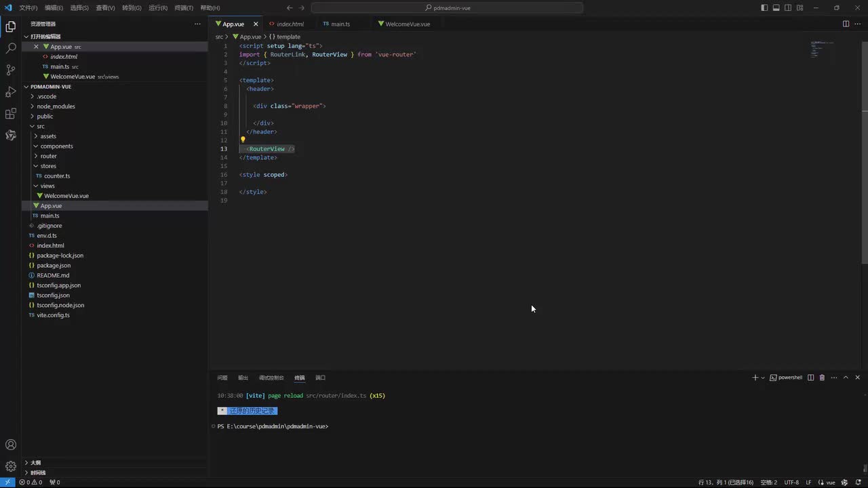Collapse the stores folder
The image size is (868, 488).
[x=48, y=166]
